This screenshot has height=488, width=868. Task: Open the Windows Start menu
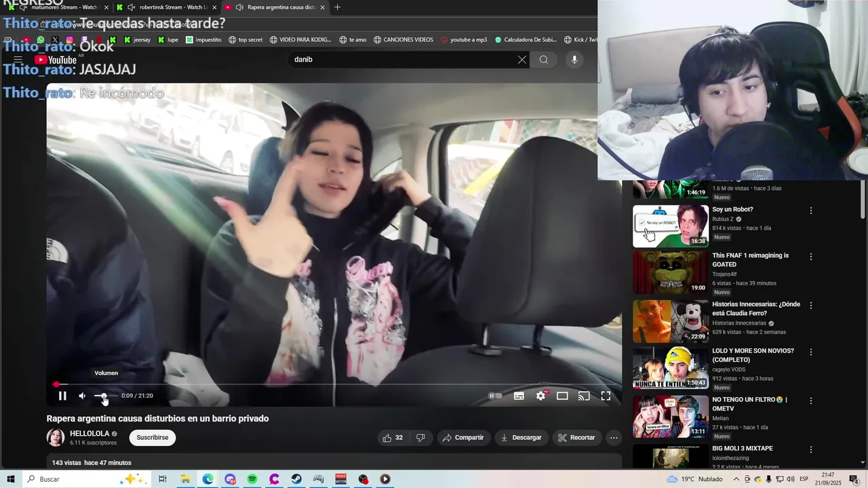11,479
